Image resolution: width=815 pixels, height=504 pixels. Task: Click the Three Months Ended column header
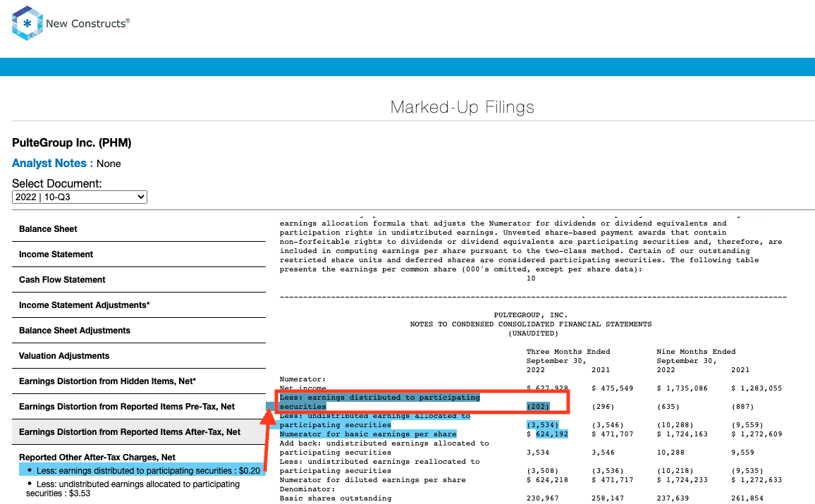[568, 351]
